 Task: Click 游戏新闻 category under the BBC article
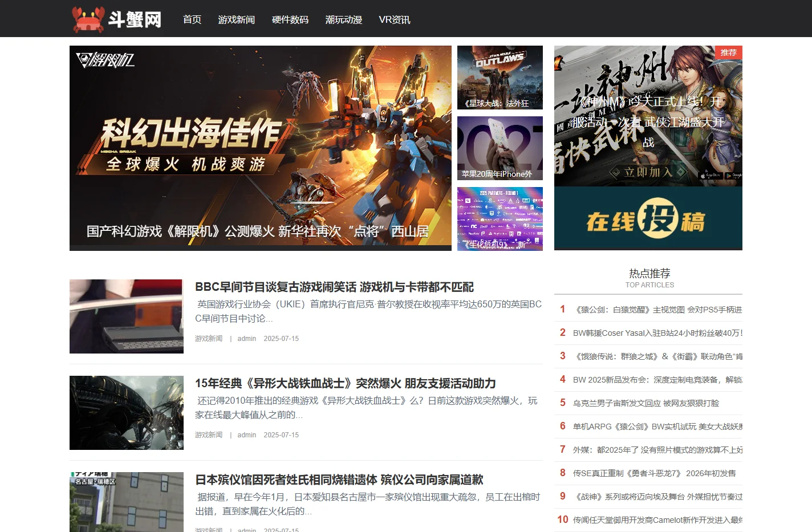209,339
